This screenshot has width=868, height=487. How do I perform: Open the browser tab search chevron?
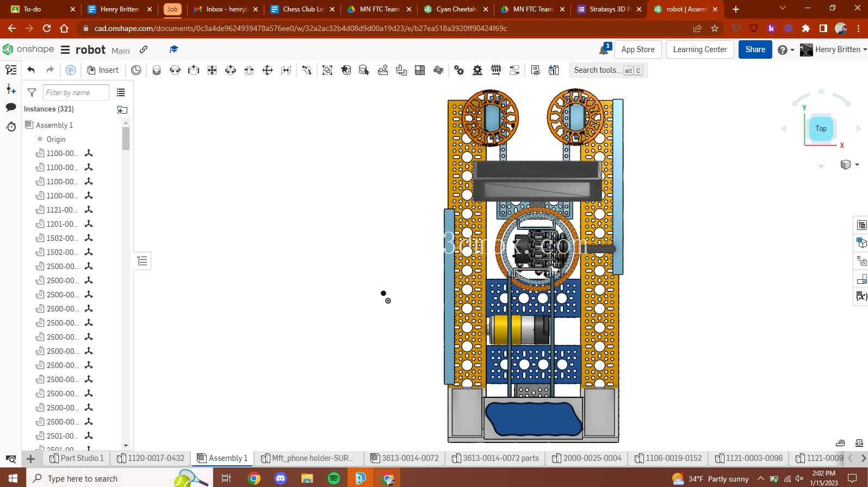pos(783,9)
